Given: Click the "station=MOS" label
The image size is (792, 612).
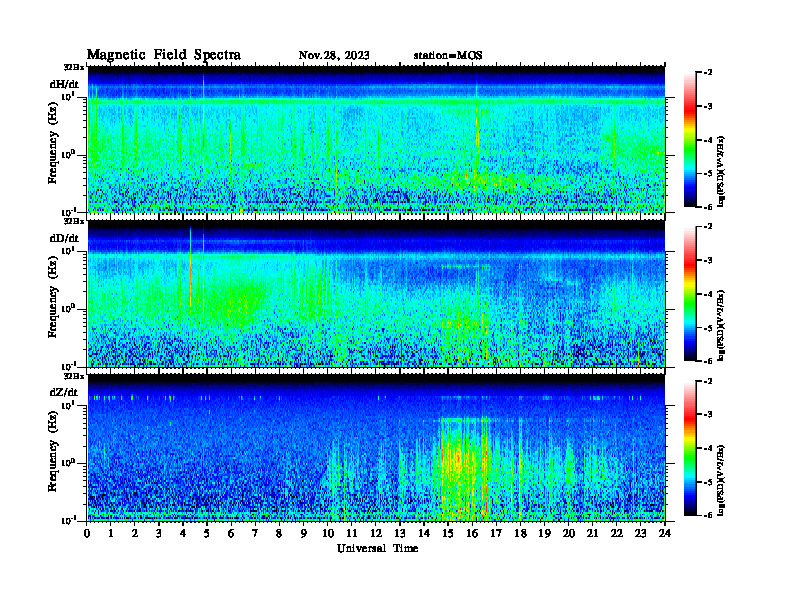Looking at the screenshot, I should coord(448,56).
